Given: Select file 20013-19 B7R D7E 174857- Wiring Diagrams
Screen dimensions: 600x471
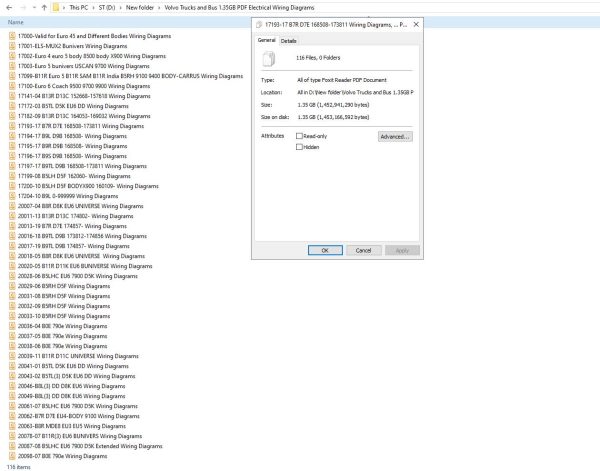Looking at the screenshot, I should 72,226.
